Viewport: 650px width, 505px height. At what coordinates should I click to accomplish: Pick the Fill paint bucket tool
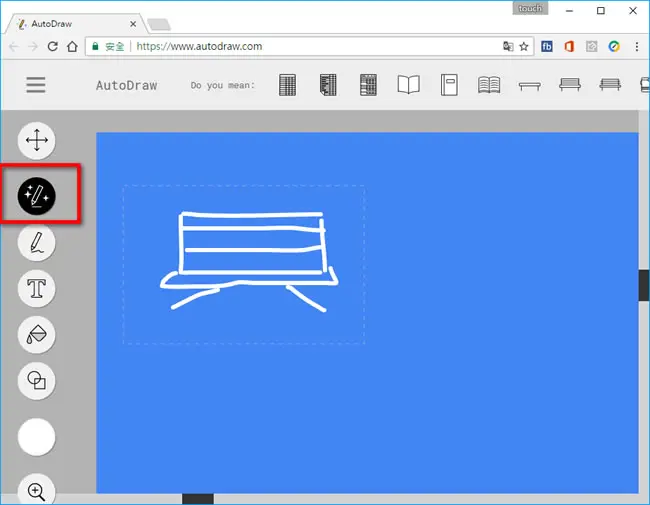[x=36, y=334]
